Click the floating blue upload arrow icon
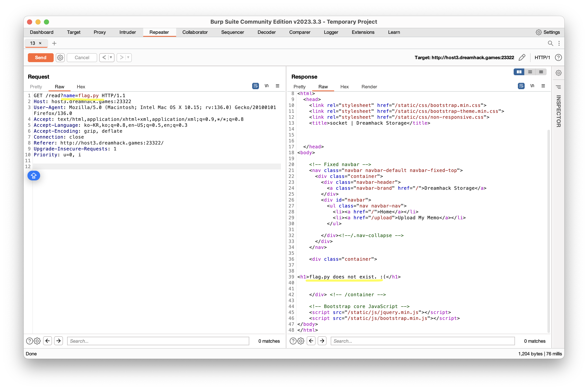 (x=34, y=176)
